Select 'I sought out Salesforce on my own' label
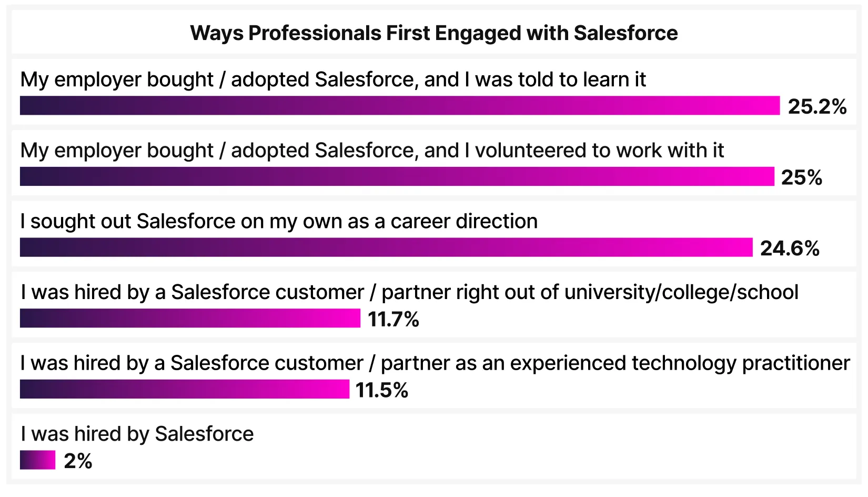 click(278, 221)
